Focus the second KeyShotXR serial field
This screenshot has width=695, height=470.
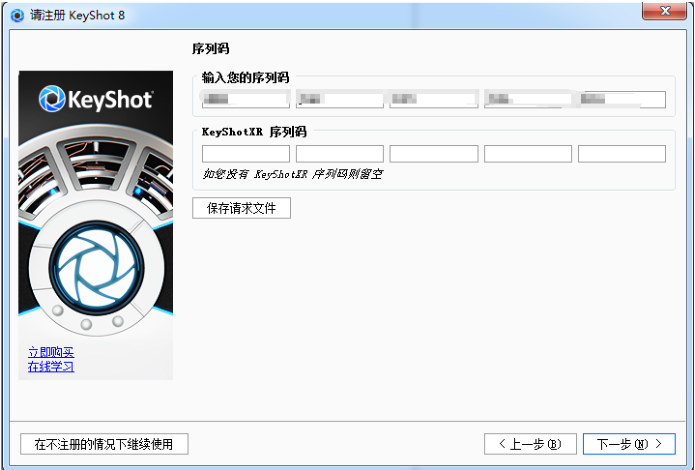click(340, 154)
